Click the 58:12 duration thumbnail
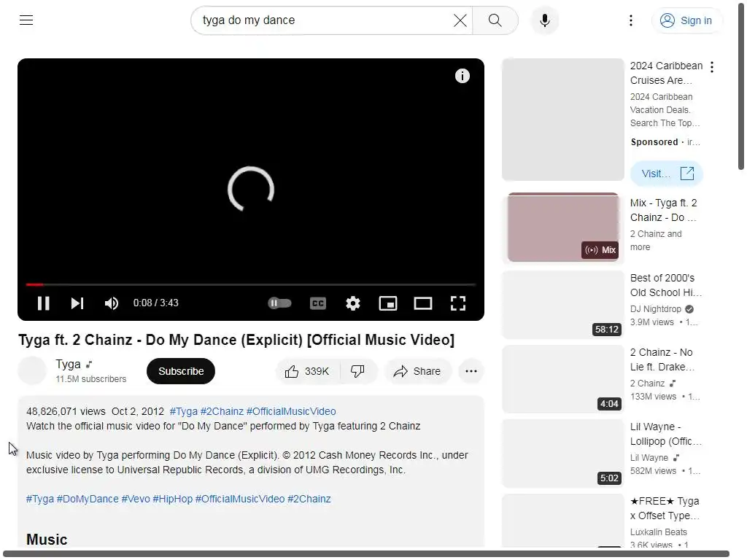The image size is (747, 560). (x=563, y=305)
